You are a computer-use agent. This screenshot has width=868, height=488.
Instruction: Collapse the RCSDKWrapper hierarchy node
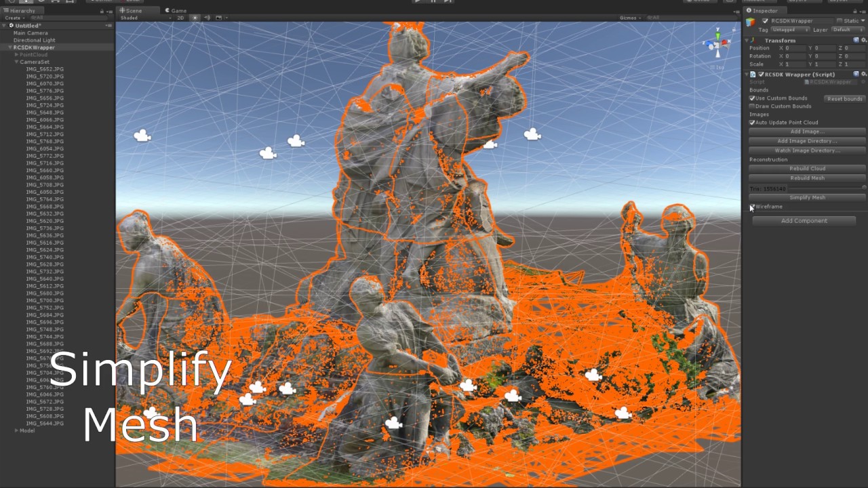coord(10,47)
